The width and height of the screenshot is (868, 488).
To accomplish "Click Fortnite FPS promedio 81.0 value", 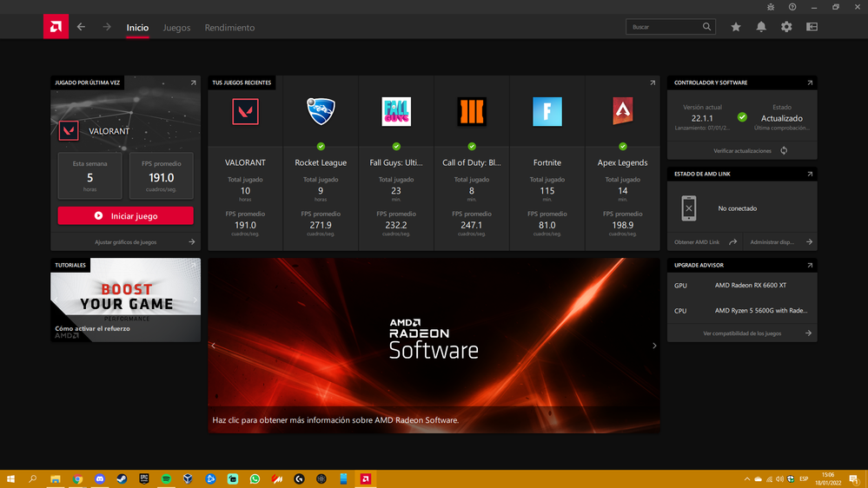I will tap(547, 225).
